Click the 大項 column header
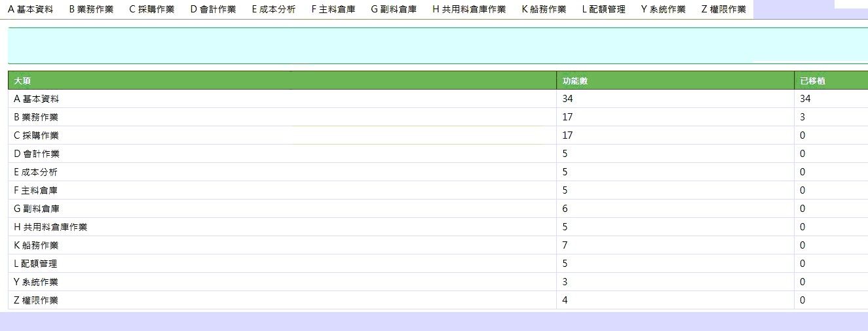This screenshot has height=331, width=868. click(x=282, y=80)
